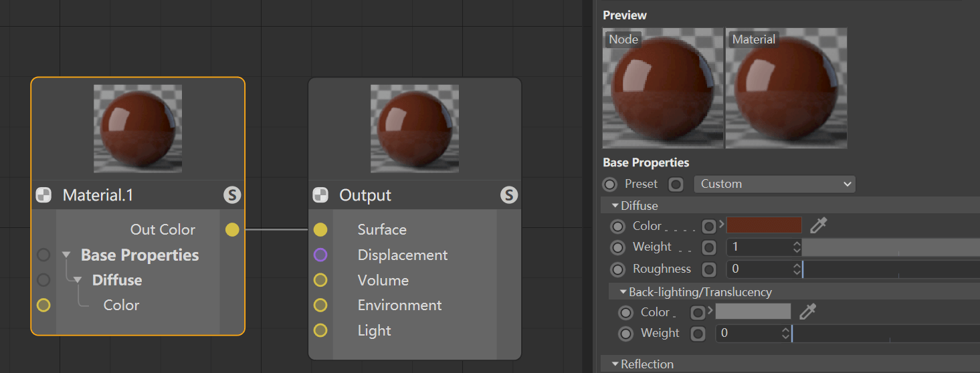Click the Material preview thumbnail
This screenshot has height=373, width=980.
[x=786, y=88]
